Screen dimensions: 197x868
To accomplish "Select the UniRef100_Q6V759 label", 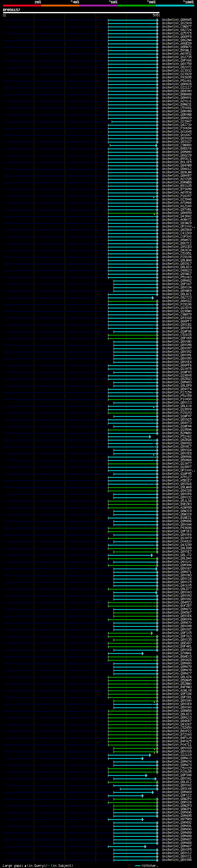I will [x=177, y=64].
